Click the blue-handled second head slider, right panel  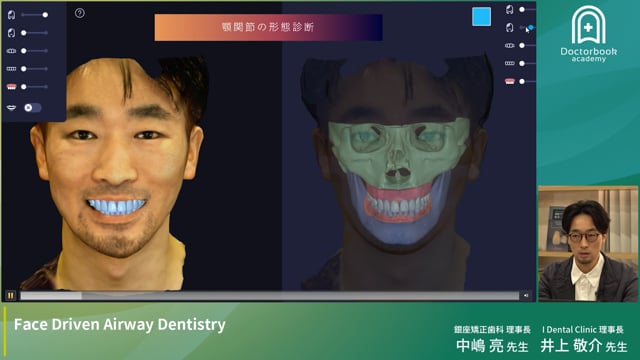527,27
